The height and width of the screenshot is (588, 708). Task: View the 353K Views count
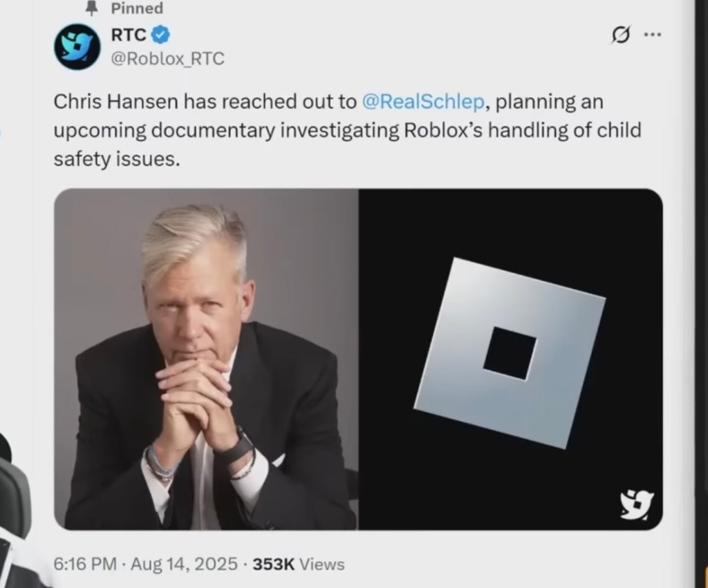299,564
